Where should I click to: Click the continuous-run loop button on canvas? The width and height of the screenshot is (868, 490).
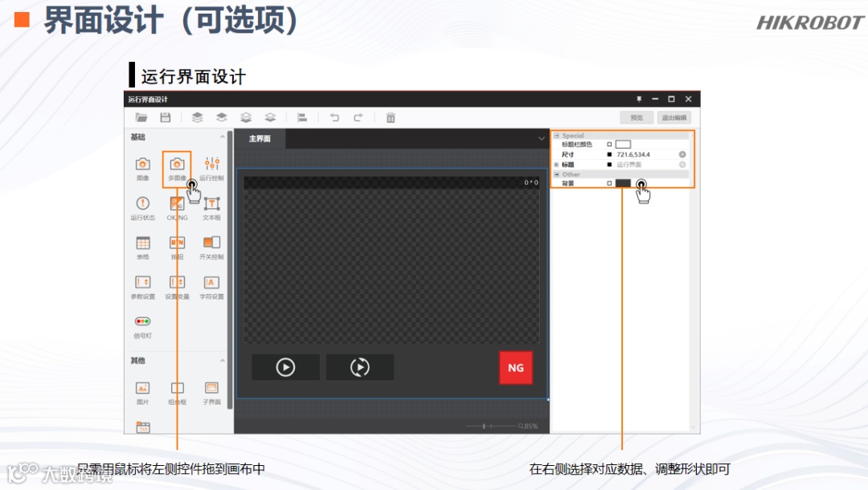[360, 367]
